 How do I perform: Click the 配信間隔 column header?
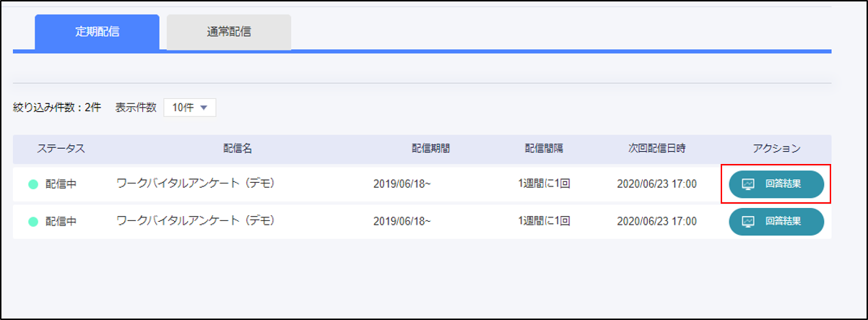coord(544,148)
